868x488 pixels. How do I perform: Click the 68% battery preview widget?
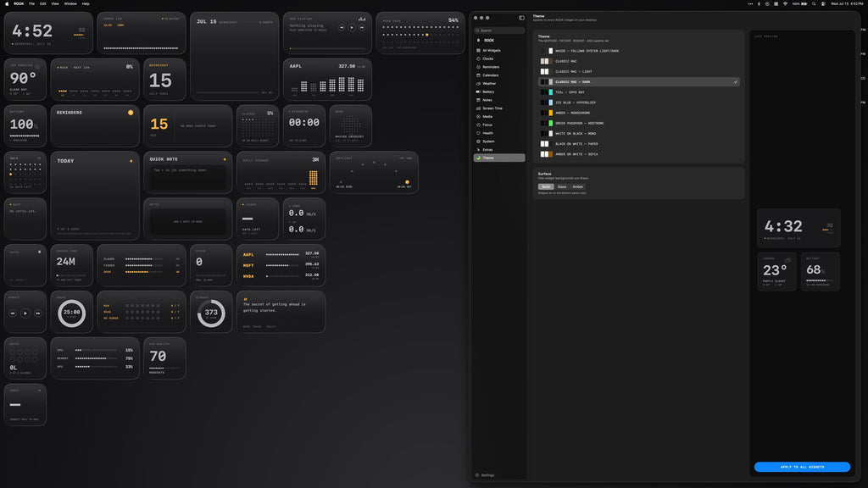(x=820, y=271)
